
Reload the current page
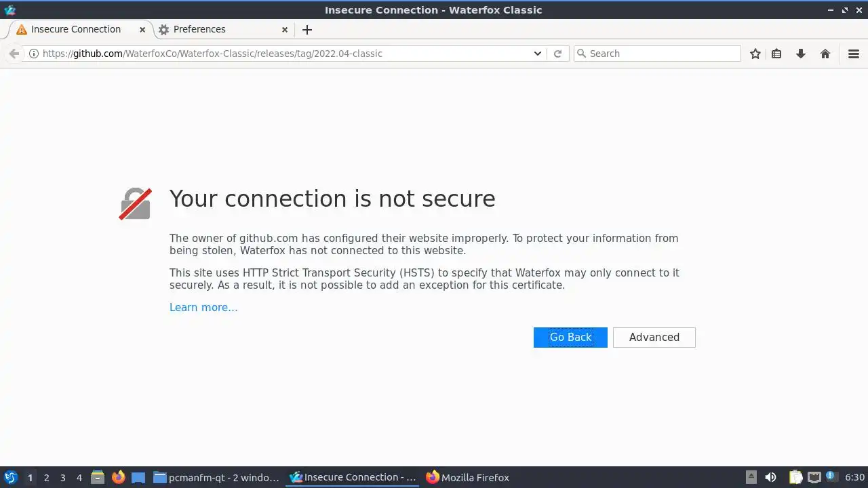(x=558, y=54)
